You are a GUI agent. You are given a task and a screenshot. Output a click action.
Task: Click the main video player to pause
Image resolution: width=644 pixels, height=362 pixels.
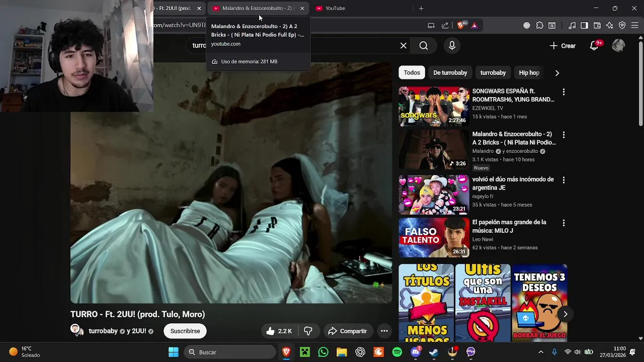(231, 183)
